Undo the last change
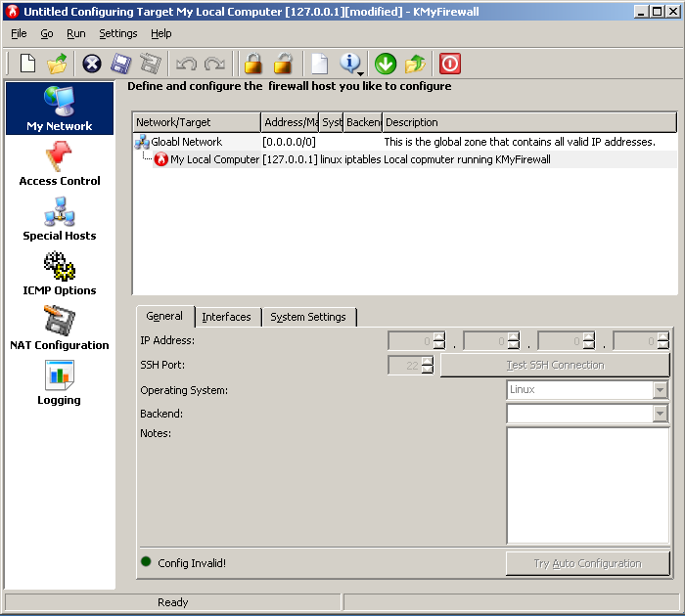This screenshot has height=616, width=685. pyautogui.click(x=187, y=65)
